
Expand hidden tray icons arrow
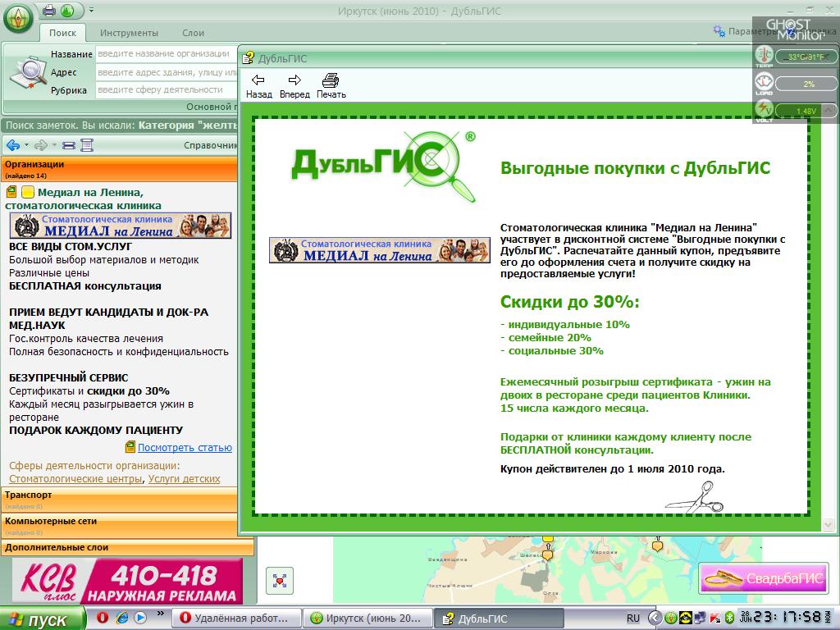pyautogui.click(x=654, y=618)
